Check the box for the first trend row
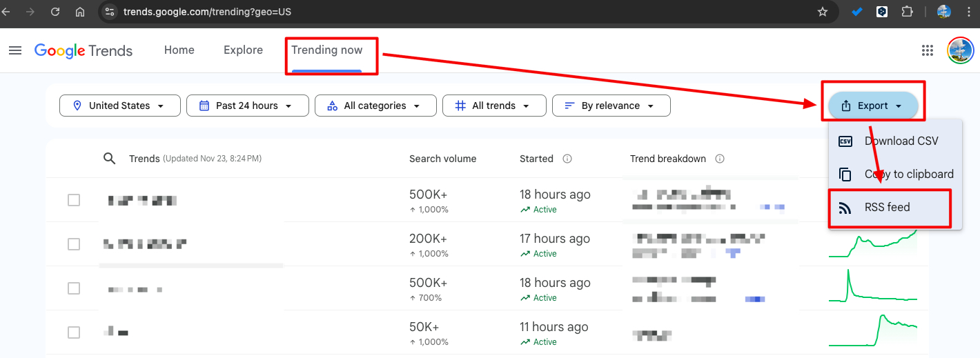Image resolution: width=980 pixels, height=358 pixels. (x=74, y=200)
